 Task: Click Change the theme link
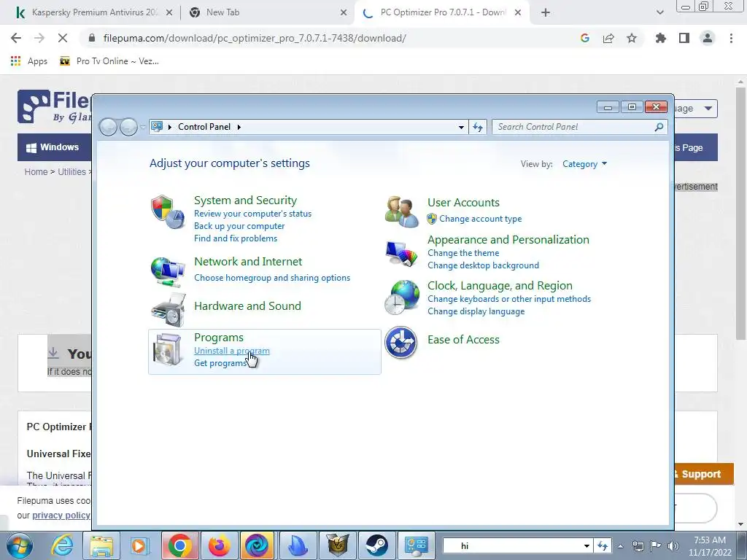click(x=463, y=253)
